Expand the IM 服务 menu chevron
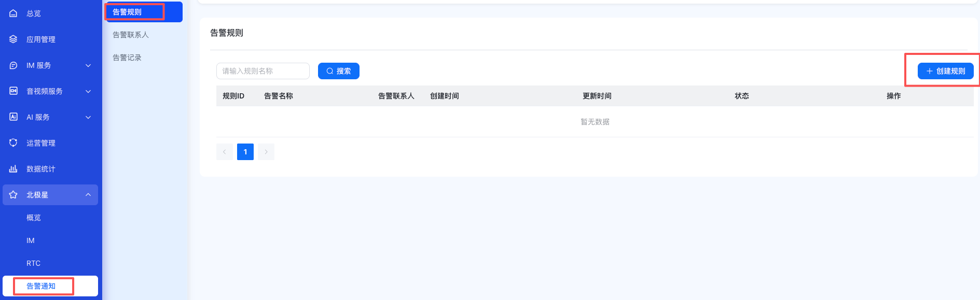980x300 pixels. [88, 65]
